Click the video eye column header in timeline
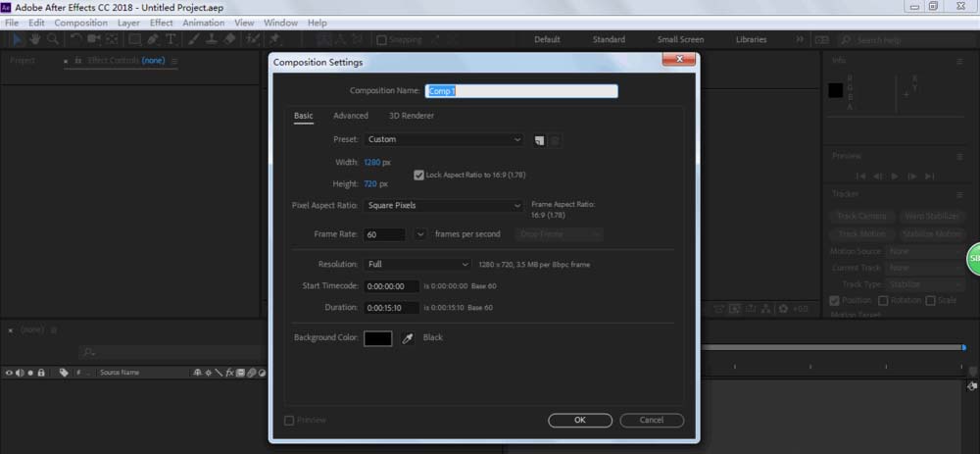Viewport: 980px width, 454px height. coord(9,372)
